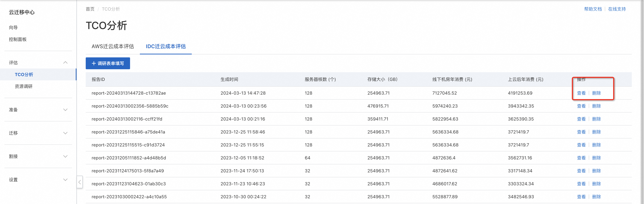Open 帮助文档 link

[593, 9]
